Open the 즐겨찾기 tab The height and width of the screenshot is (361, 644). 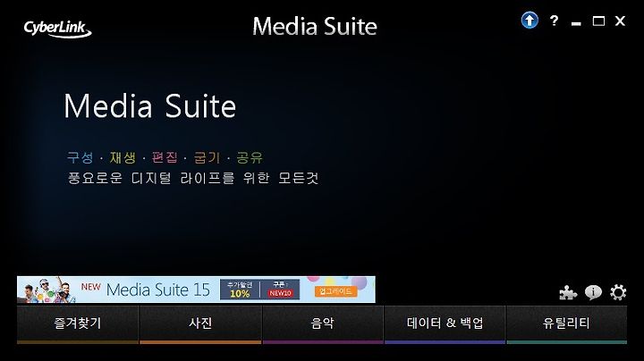click(78, 324)
